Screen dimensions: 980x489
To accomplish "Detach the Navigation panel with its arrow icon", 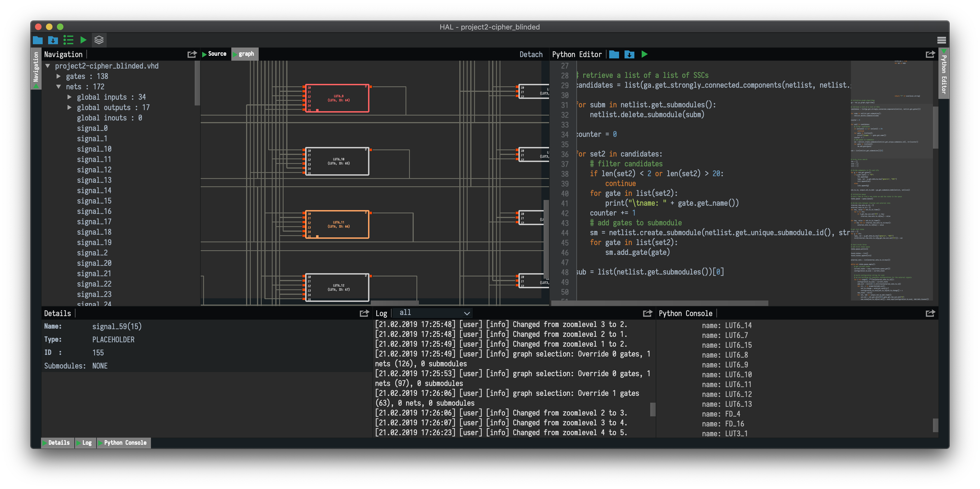I will click(192, 54).
